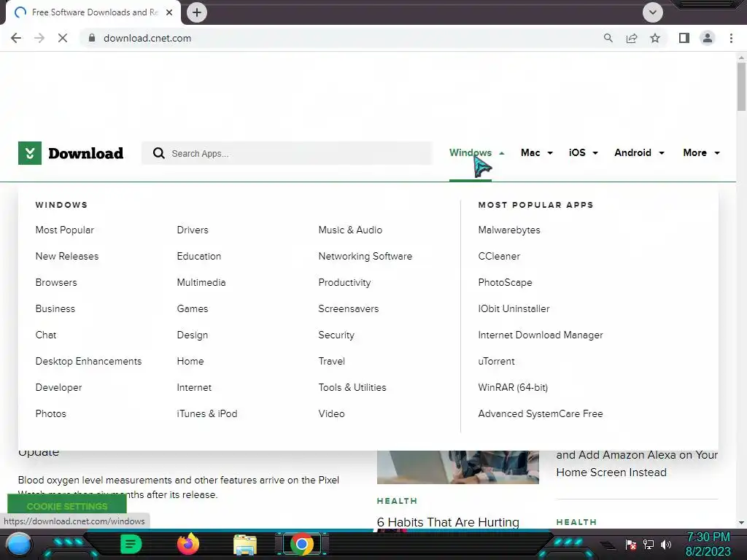Click the volume speaker tray icon
747x560 pixels.
pos(666,544)
